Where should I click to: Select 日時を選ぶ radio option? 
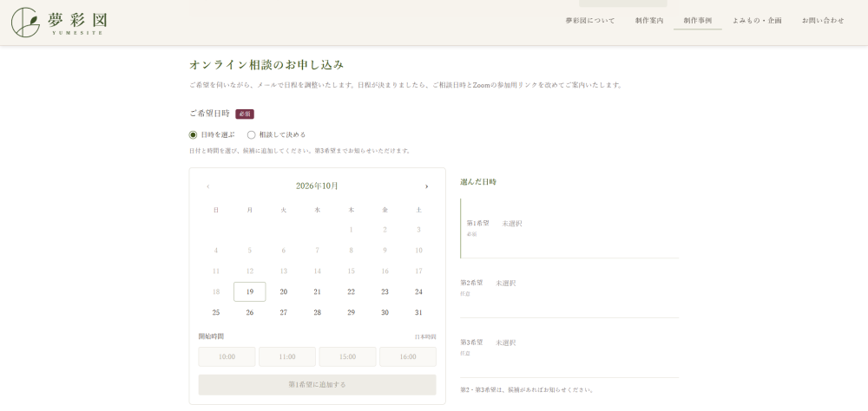click(212, 134)
